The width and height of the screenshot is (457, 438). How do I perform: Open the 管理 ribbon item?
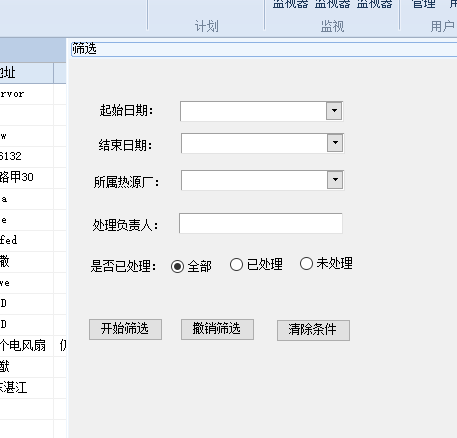[x=424, y=4]
